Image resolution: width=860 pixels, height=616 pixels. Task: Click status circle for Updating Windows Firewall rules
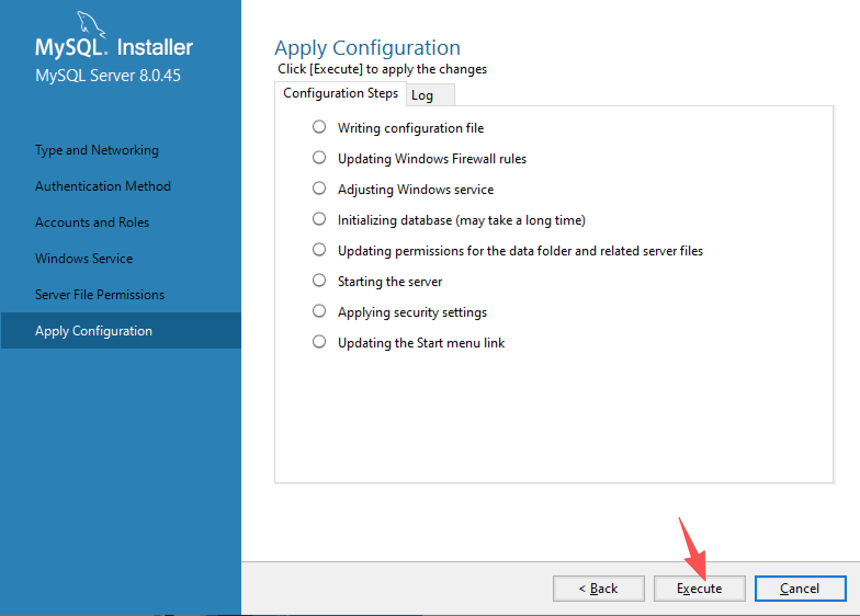319,158
